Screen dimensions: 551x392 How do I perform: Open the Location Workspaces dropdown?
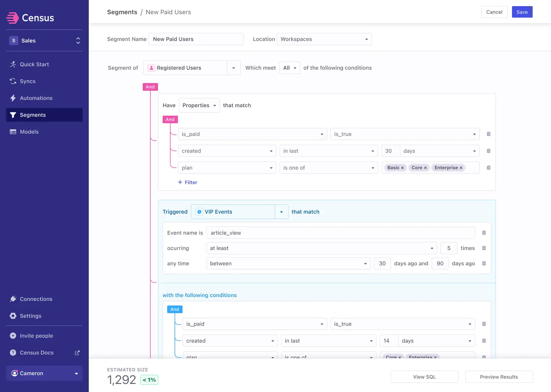click(x=324, y=39)
